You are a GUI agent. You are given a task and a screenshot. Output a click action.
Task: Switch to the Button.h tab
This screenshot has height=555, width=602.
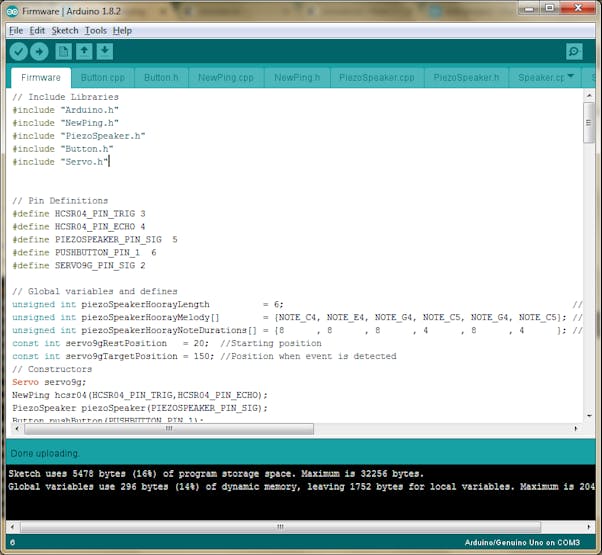161,78
